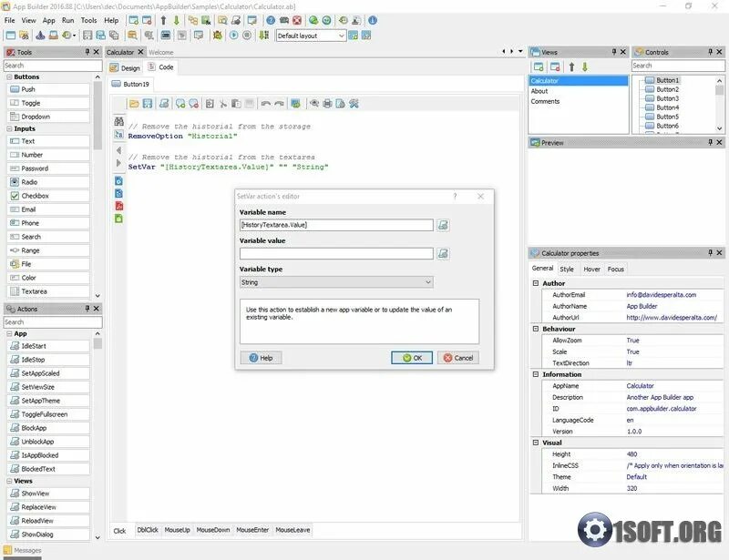The image size is (729, 560).
Task: Choose the ShowDialog action
Action: click(48, 535)
